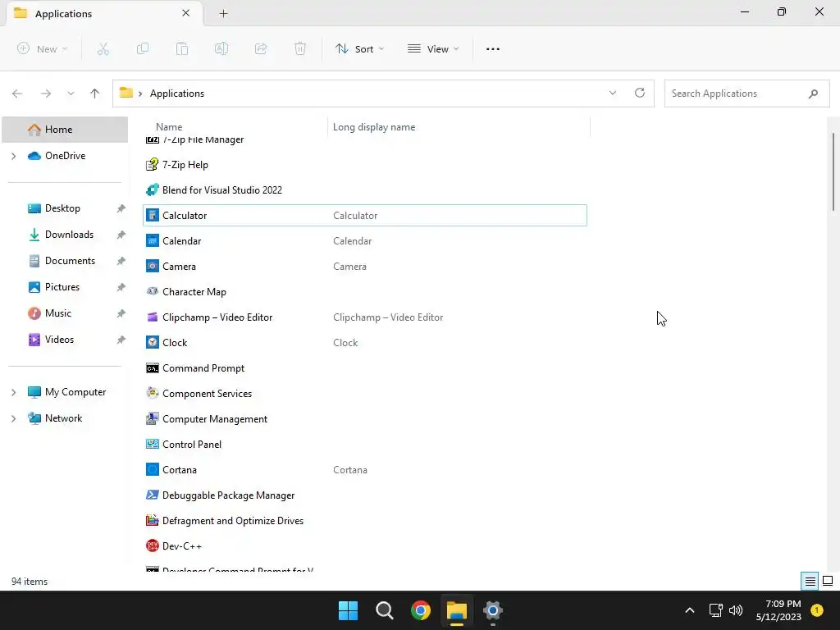This screenshot has width=840, height=630.
Task: Add a new tab with plus button
Action: [223, 13]
